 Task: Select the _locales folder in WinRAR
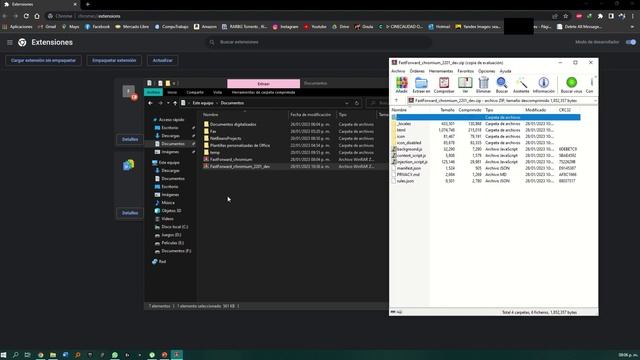[404, 124]
